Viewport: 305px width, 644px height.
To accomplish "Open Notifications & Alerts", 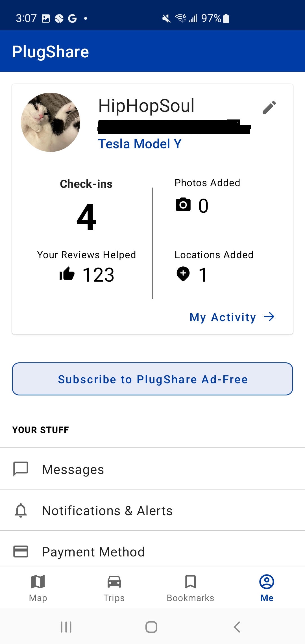I will point(152,510).
